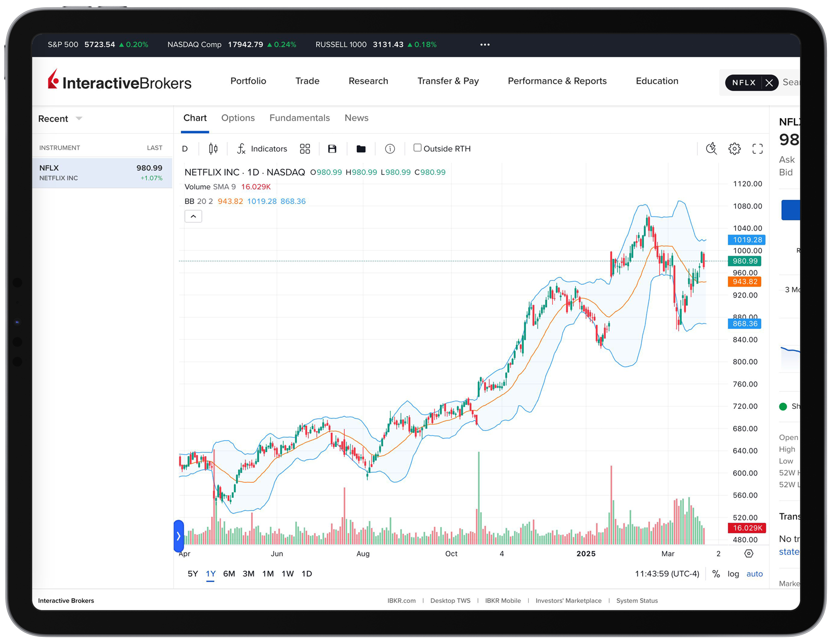The height and width of the screenshot is (644, 832).
Task: Open the IBKR Mobile footer link
Action: (503, 601)
